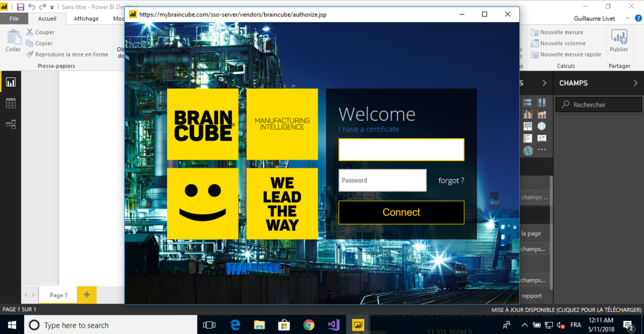Click the 'I have a certificate' link
Screen dimensions: 644x334
[369, 129]
